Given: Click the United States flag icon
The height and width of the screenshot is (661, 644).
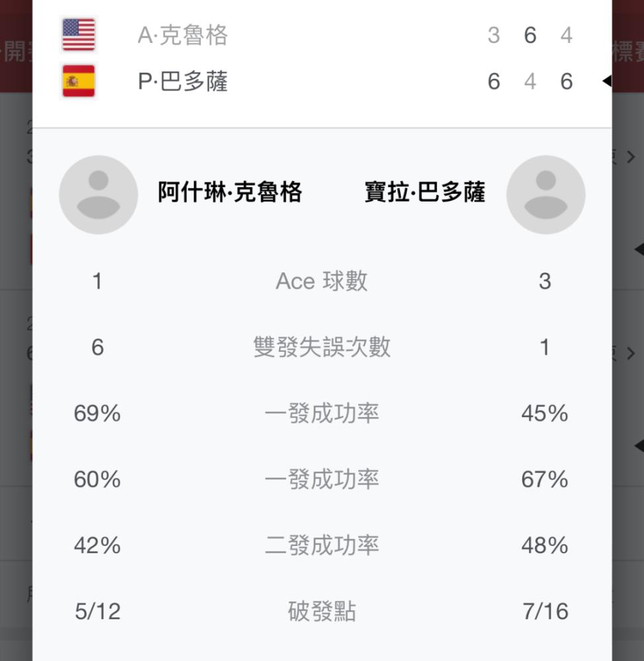Looking at the screenshot, I should click(79, 34).
